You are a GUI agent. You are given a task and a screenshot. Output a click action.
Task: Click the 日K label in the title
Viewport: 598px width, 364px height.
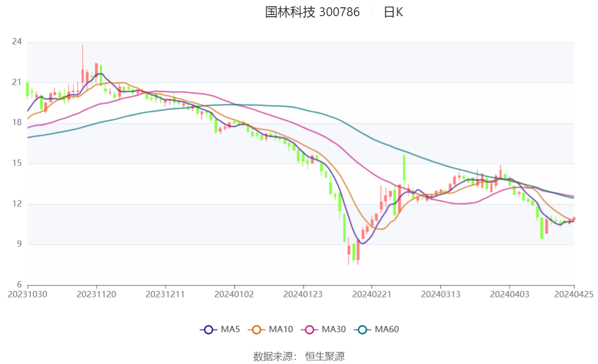pyautogui.click(x=393, y=12)
